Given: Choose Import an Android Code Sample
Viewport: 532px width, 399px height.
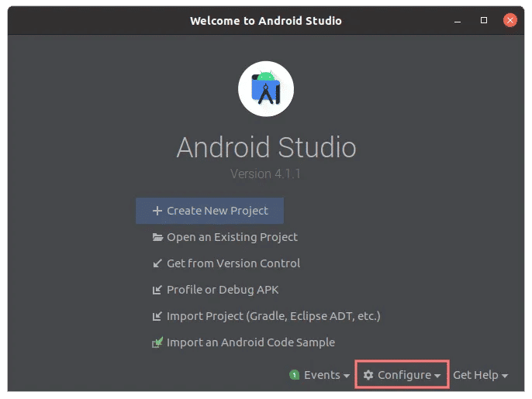Looking at the screenshot, I should coord(244,342).
